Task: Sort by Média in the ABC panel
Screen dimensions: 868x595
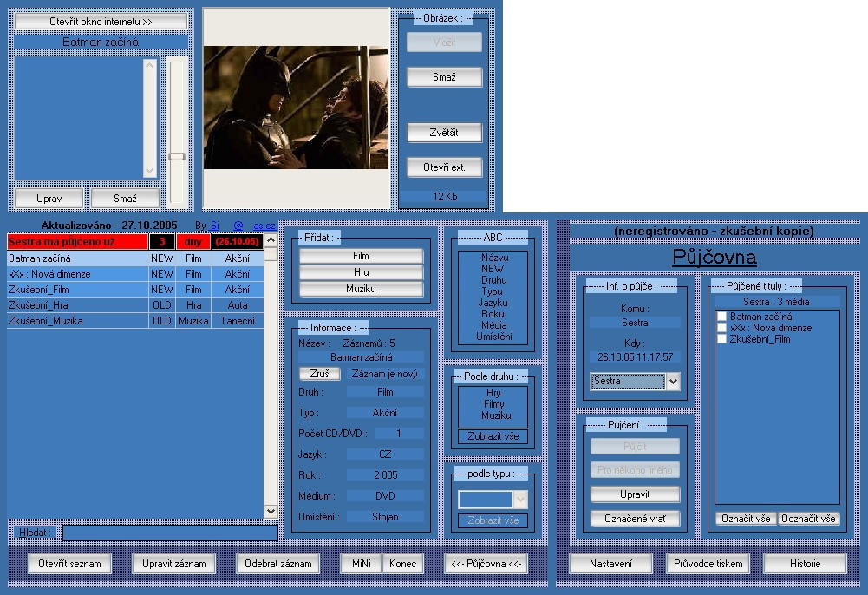Action: click(493, 325)
